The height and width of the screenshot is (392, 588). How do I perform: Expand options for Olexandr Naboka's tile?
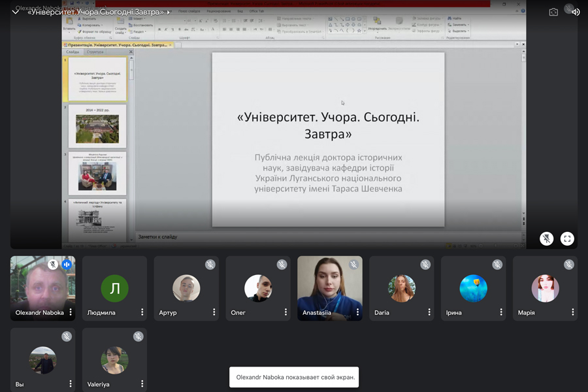pyautogui.click(x=70, y=312)
